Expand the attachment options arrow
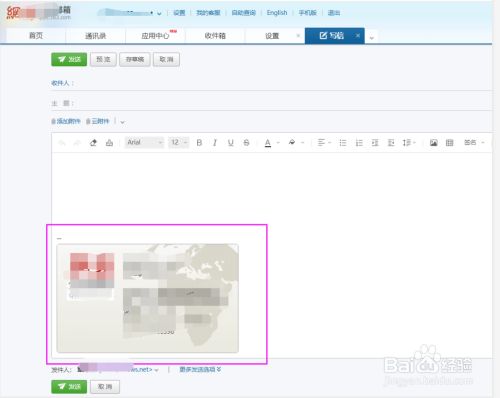500x398 pixels. 122,122
